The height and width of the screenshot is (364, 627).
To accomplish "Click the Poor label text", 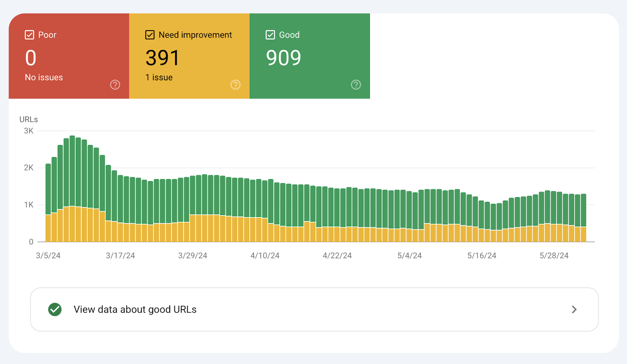I will [47, 35].
